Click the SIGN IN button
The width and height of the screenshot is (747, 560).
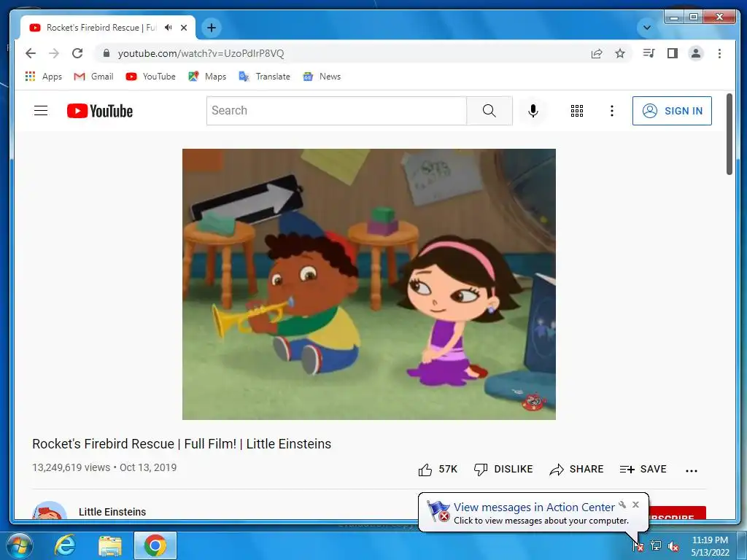(x=672, y=111)
